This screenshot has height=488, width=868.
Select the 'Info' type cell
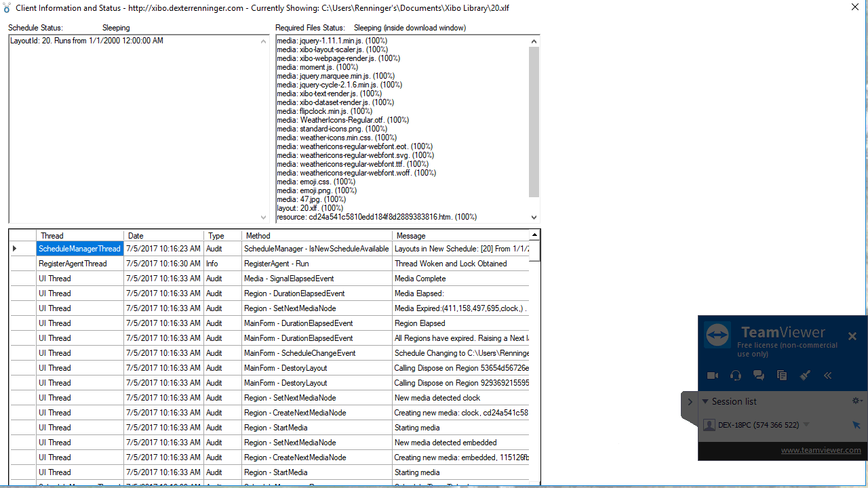coord(222,264)
